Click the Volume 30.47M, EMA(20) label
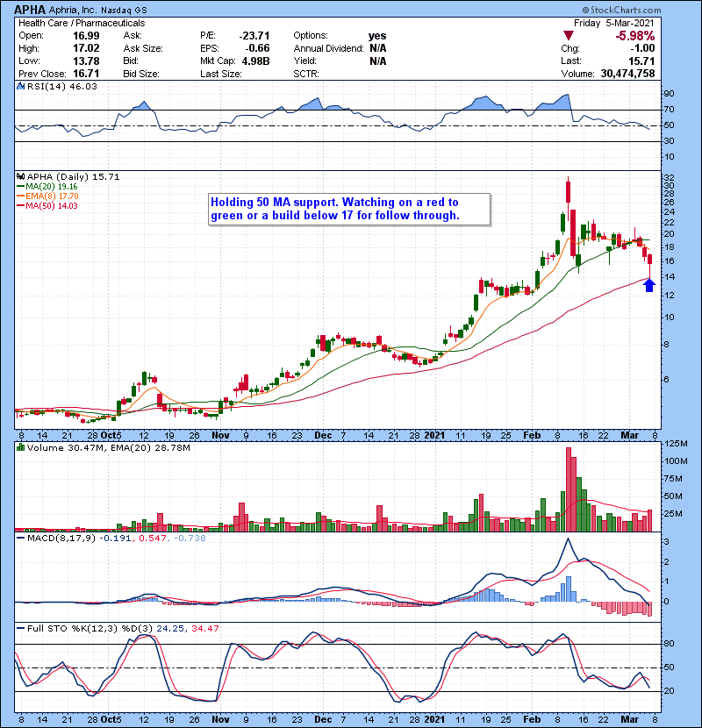Viewport: 702px width, 728px height. pos(108,448)
